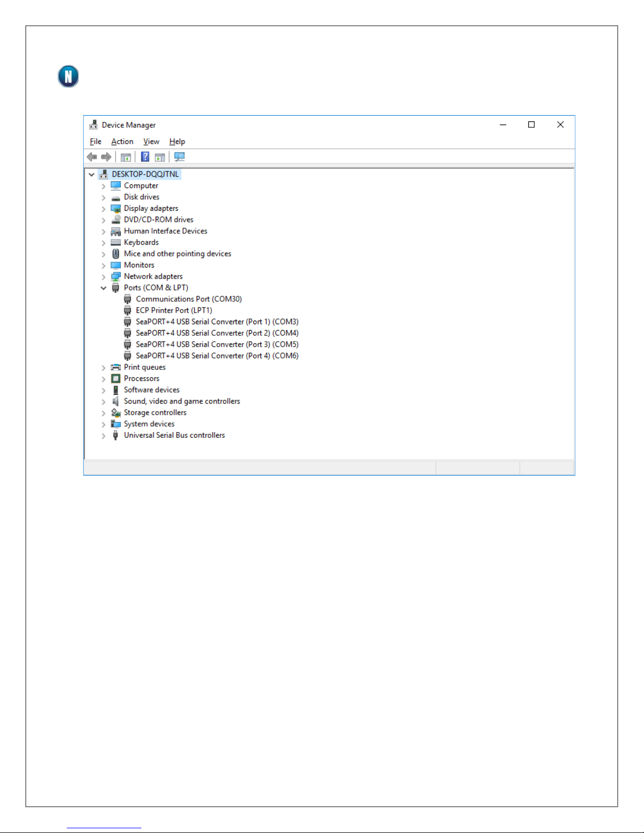The image size is (644, 833).
Task: Open the View menu
Action: click(x=151, y=141)
